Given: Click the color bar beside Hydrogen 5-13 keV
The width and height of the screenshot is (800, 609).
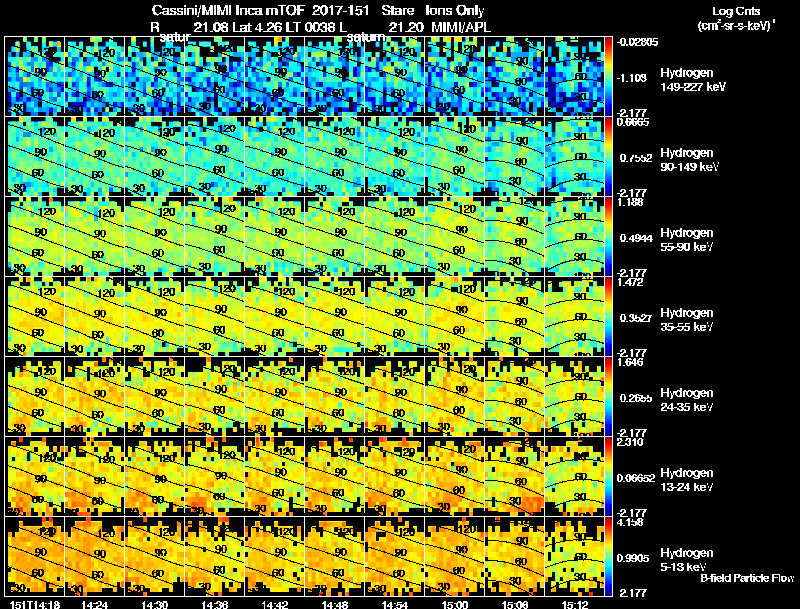Looking at the screenshot, I should 608,556.
